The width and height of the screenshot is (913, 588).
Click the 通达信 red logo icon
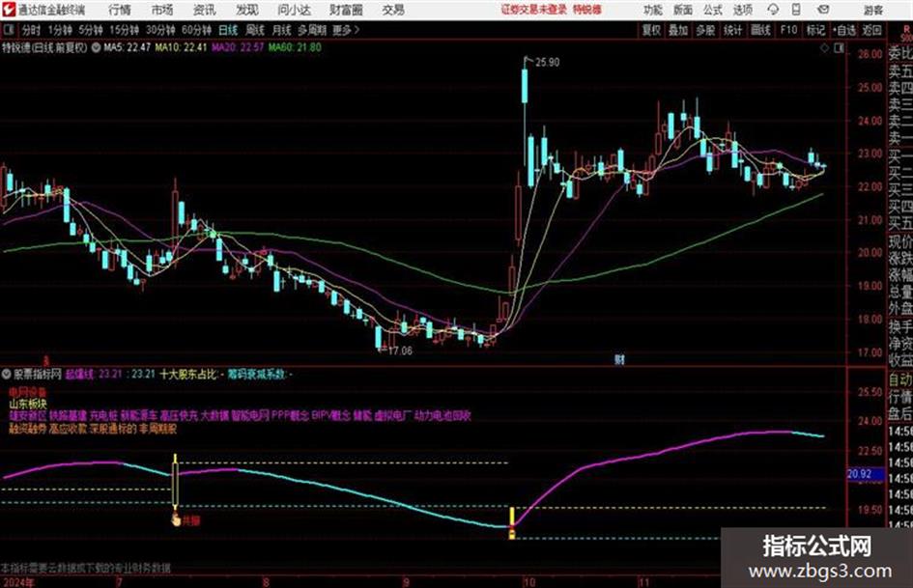point(8,10)
